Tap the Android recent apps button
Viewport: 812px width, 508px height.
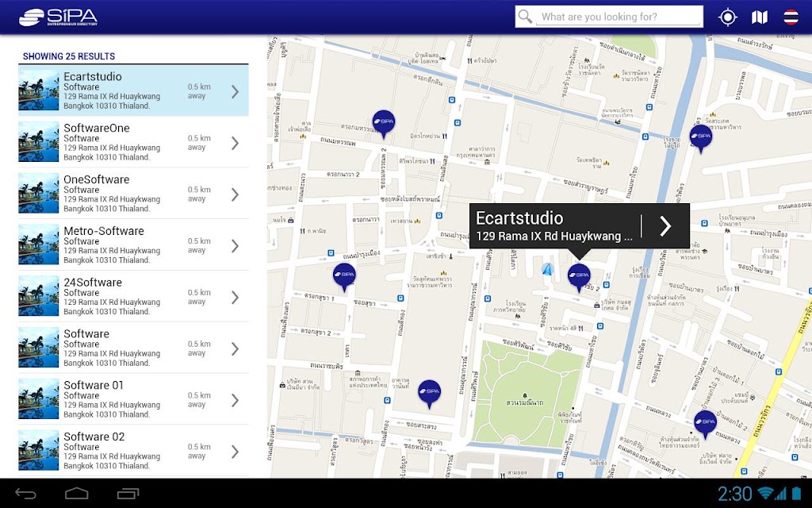pos(128,494)
